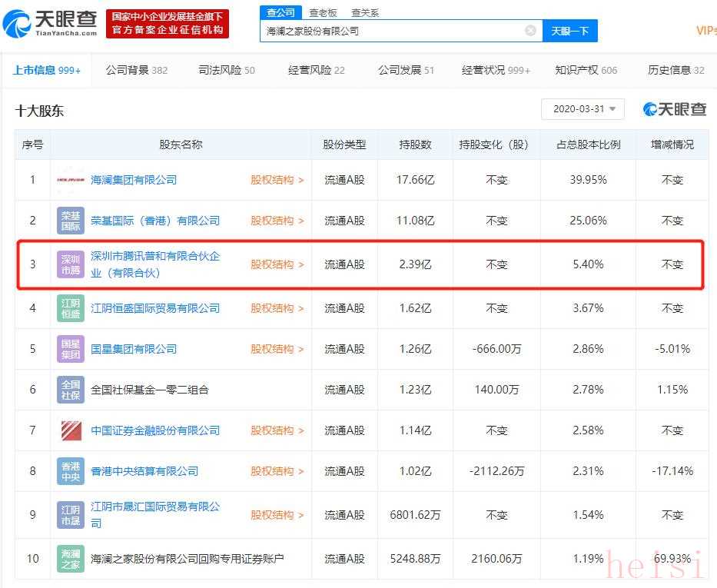The image size is (717, 588).
Task: Open the 经营状况 section tab
Action: [x=496, y=70]
